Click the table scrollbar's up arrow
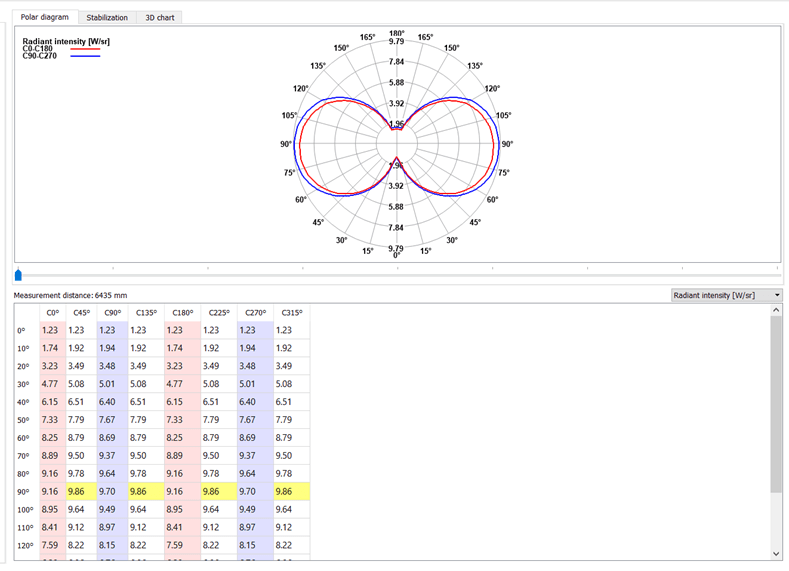789x571 pixels. [x=777, y=311]
